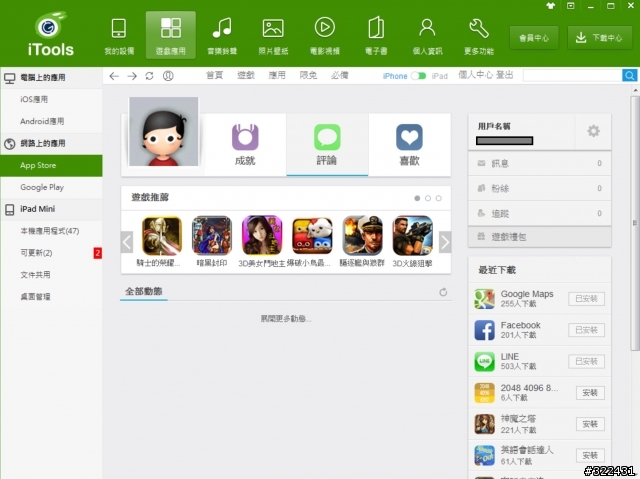
Task: Click the Facebook app icon
Action: [484, 330]
